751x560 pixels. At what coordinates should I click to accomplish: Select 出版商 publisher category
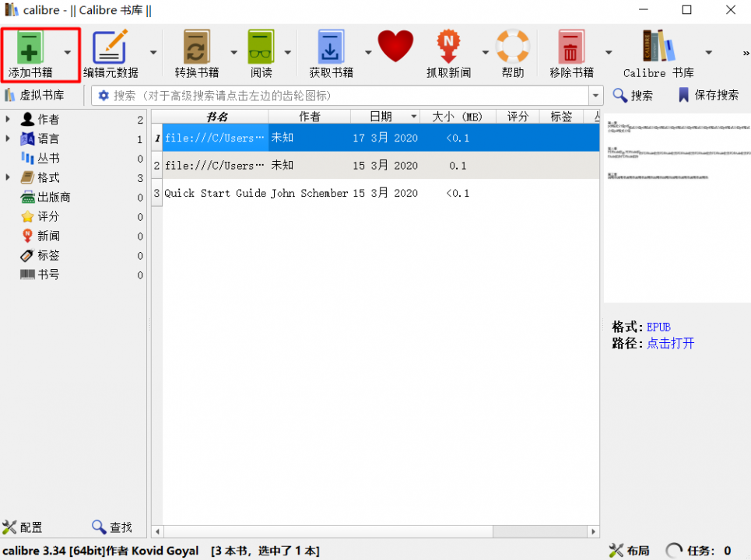[54, 197]
